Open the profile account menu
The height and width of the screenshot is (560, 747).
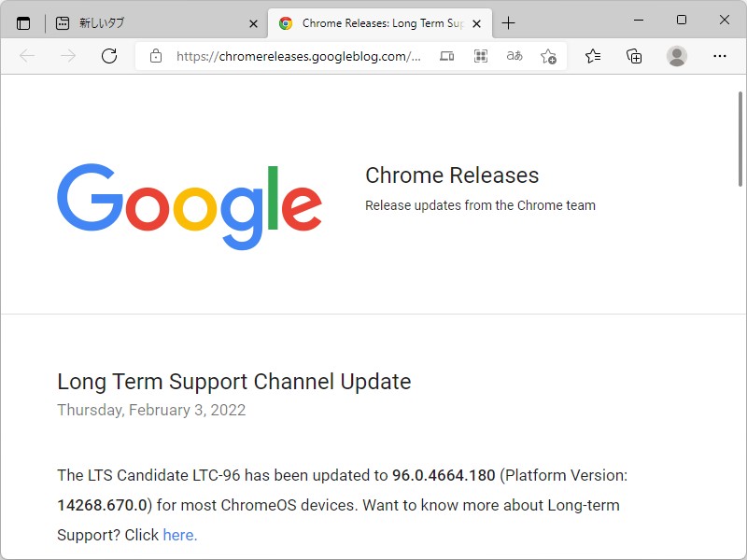675,56
